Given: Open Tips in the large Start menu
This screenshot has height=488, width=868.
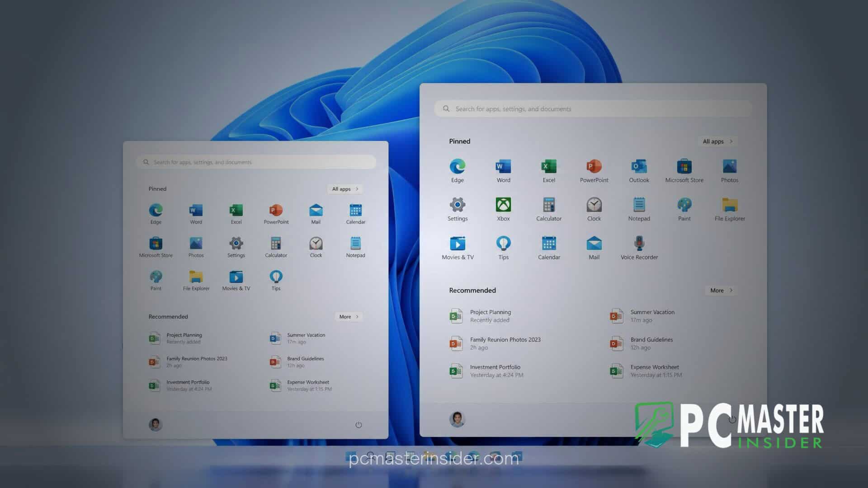Looking at the screenshot, I should tap(503, 248).
